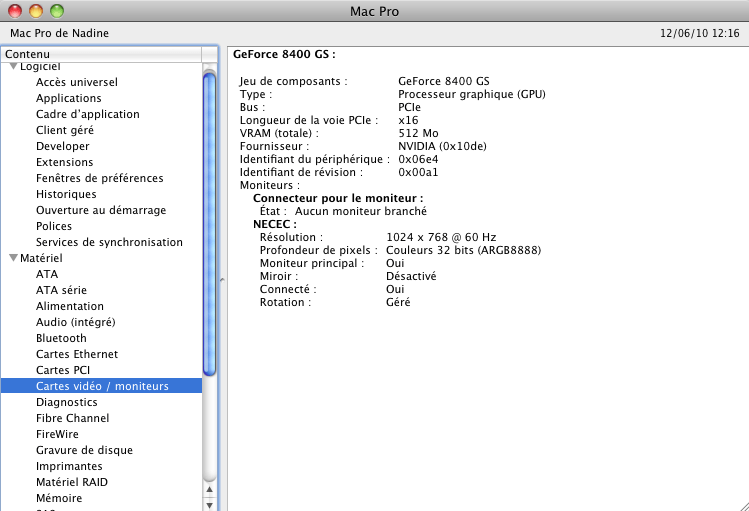749x511 pixels.
Task: Select Matériel RAID in the sidebar
Action: 72,482
